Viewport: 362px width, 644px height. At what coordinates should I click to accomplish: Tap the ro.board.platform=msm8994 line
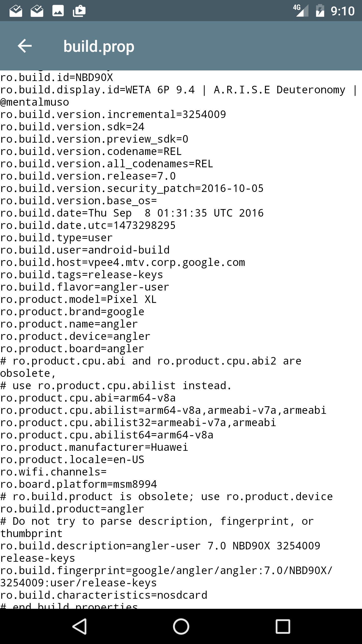click(x=78, y=484)
